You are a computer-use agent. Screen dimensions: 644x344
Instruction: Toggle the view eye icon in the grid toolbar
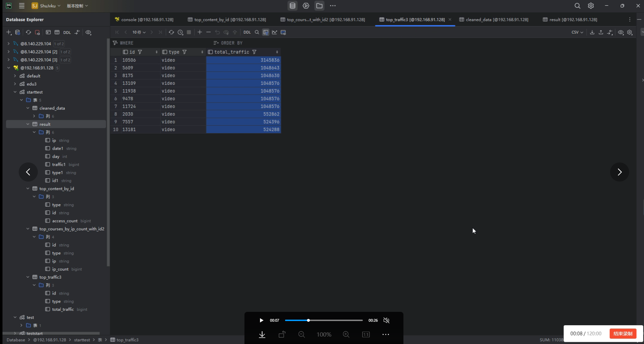621,32
